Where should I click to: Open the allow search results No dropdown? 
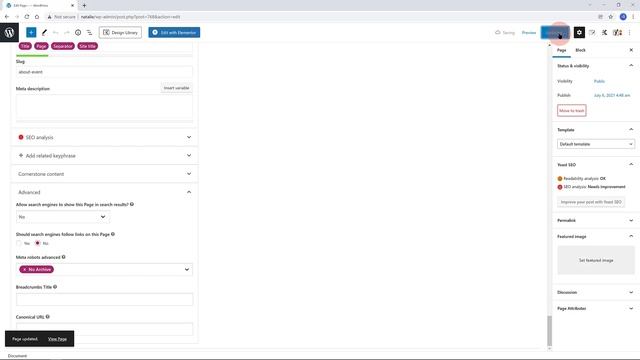62,217
